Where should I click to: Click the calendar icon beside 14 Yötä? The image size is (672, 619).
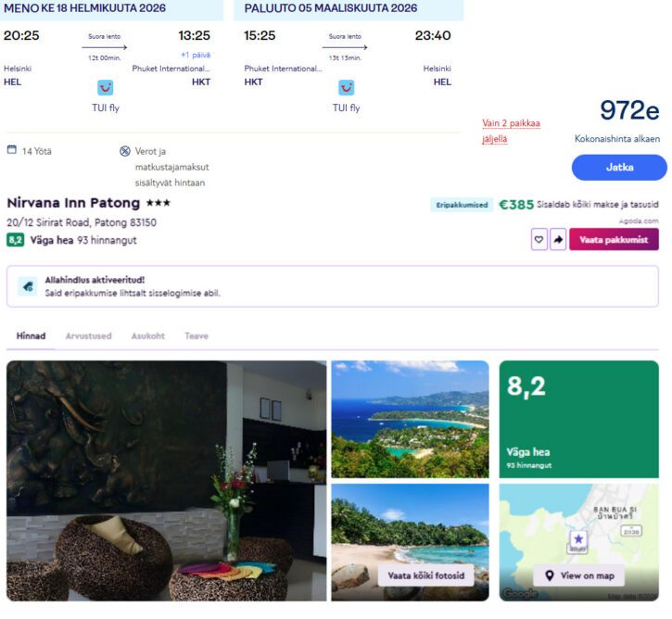pyautogui.click(x=12, y=150)
